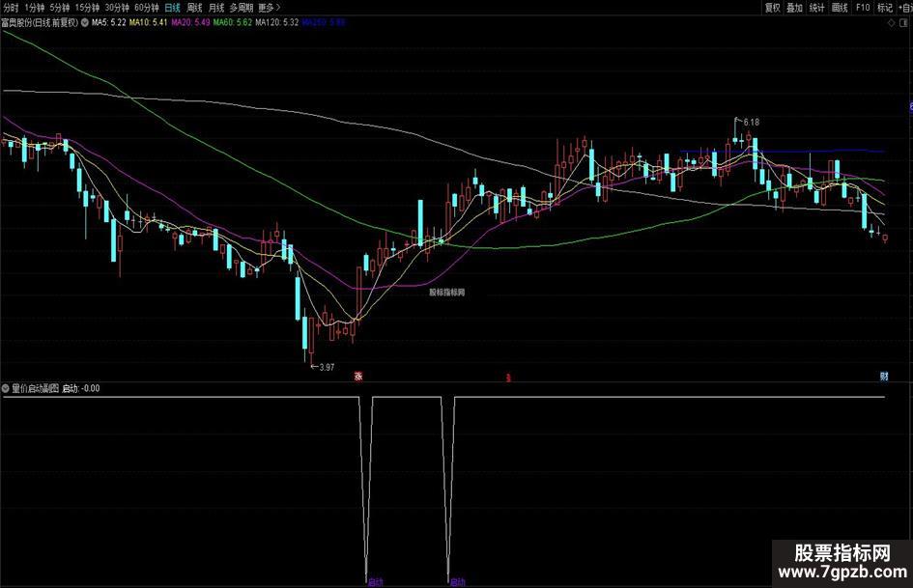Switch to the 分时 intraday tab
The height and width of the screenshot is (588, 913).
(x=11, y=8)
